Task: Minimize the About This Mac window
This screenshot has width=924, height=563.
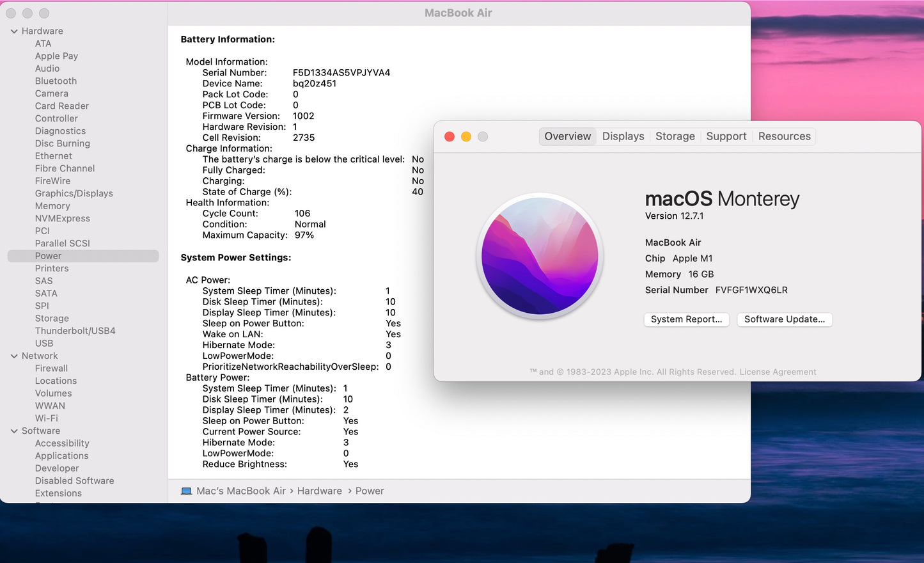Action: tap(466, 137)
